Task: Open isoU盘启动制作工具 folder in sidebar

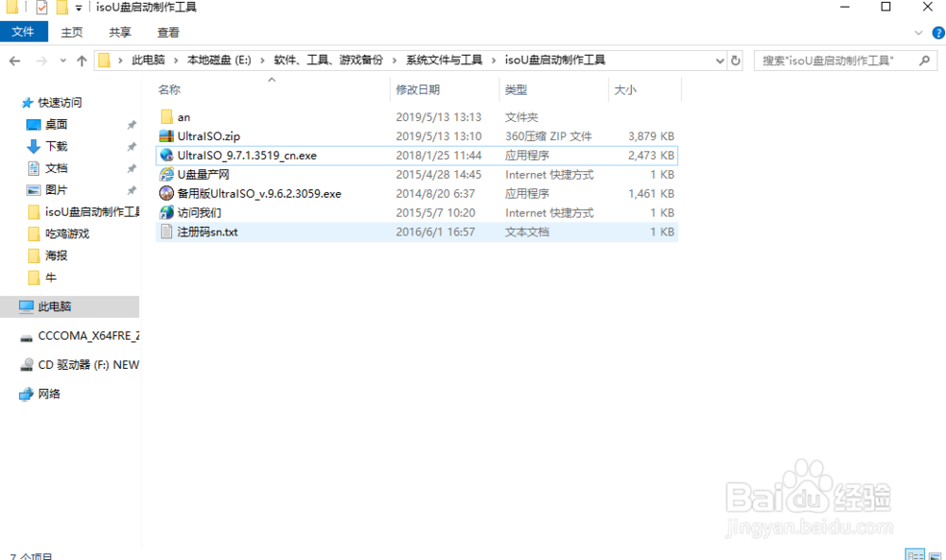Action: click(92, 212)
